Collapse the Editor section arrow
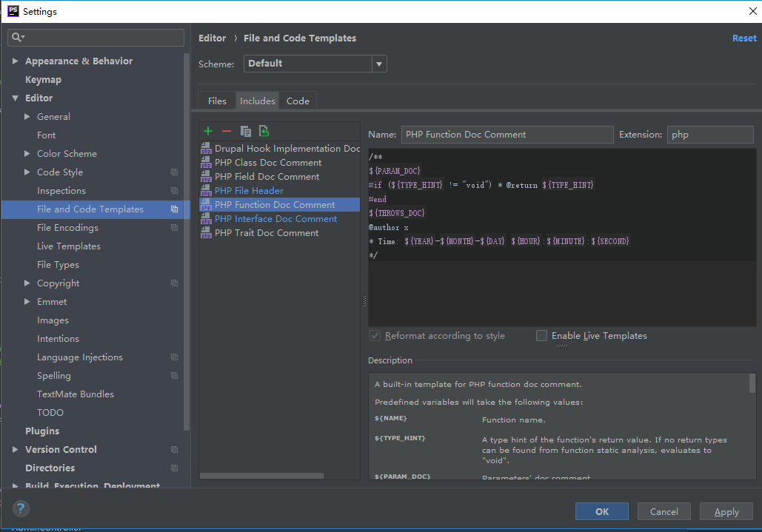Image resolution: width=762 pixels, height=532 pixels. [x=15, y=98]
